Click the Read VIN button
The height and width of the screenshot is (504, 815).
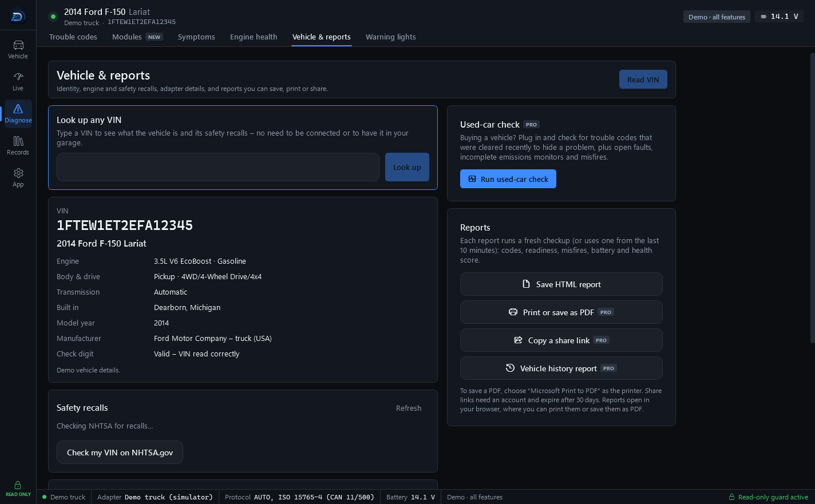click(x=643, y=80)
